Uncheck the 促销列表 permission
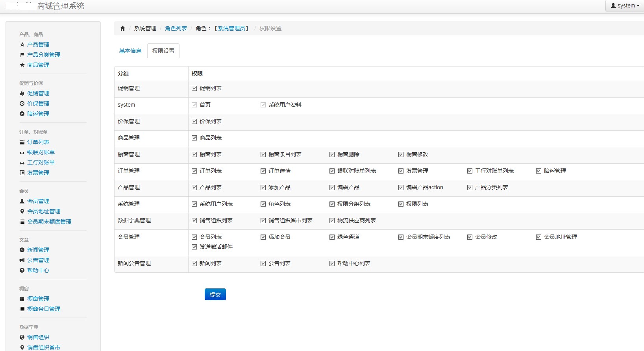The height and width of the screenshot is (351, 644). pos(194,89)
